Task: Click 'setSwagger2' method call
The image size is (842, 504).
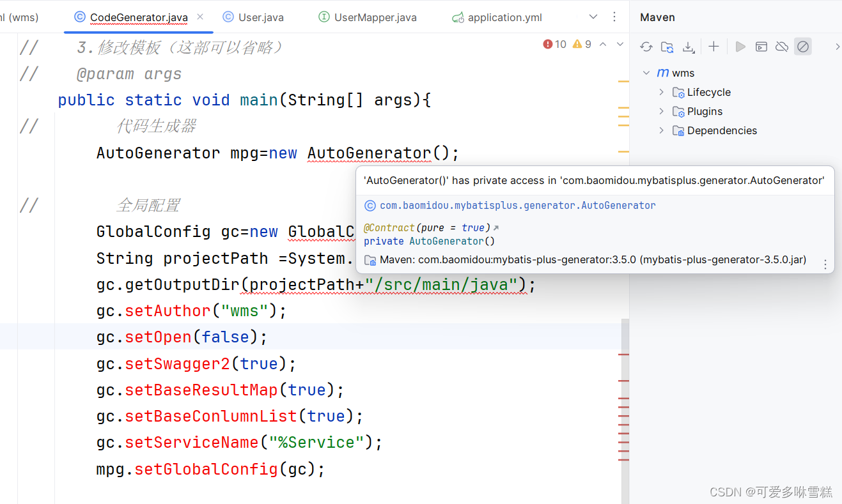Action: (177, 363)
